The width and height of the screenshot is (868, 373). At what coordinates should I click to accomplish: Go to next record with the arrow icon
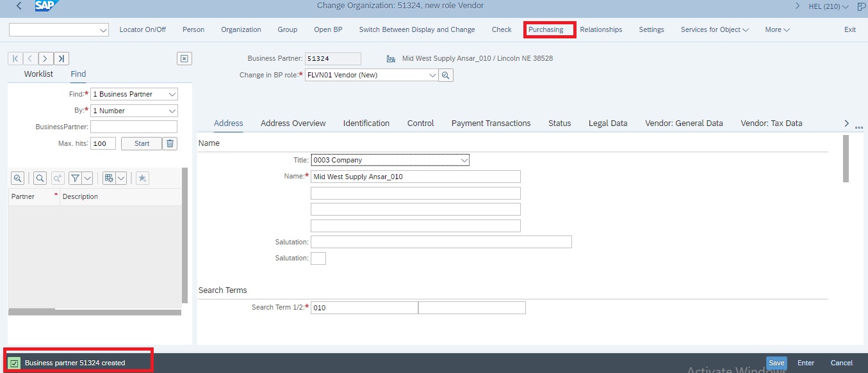(x=45, y=58)
